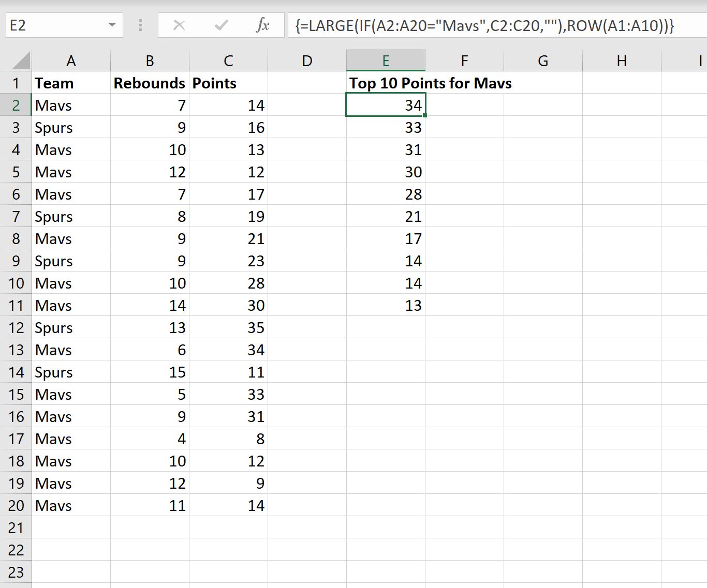Click the Rebounds header cell B1
The height and width of the screenshot is (588, 707).
coord(149,83)
